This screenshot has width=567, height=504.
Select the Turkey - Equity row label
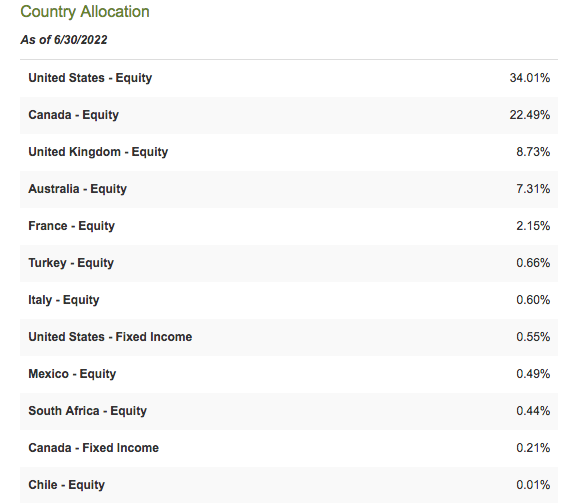click(x=71, y=263)
